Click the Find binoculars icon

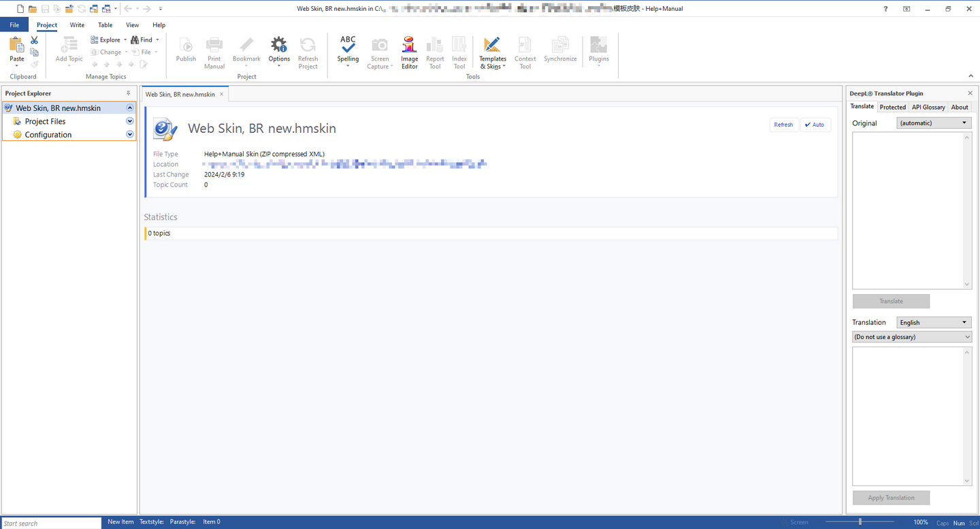(135, 40)
